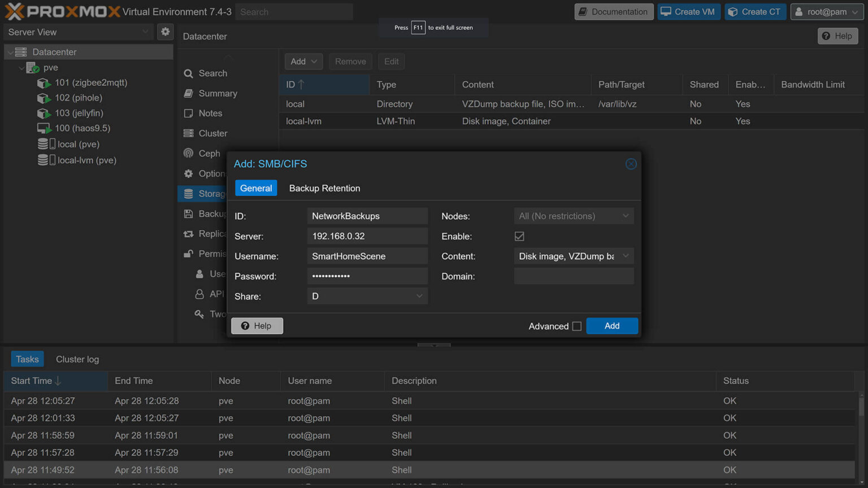Open the Cluster log tab
Viewport: 868px width, 488px height.
77,359
